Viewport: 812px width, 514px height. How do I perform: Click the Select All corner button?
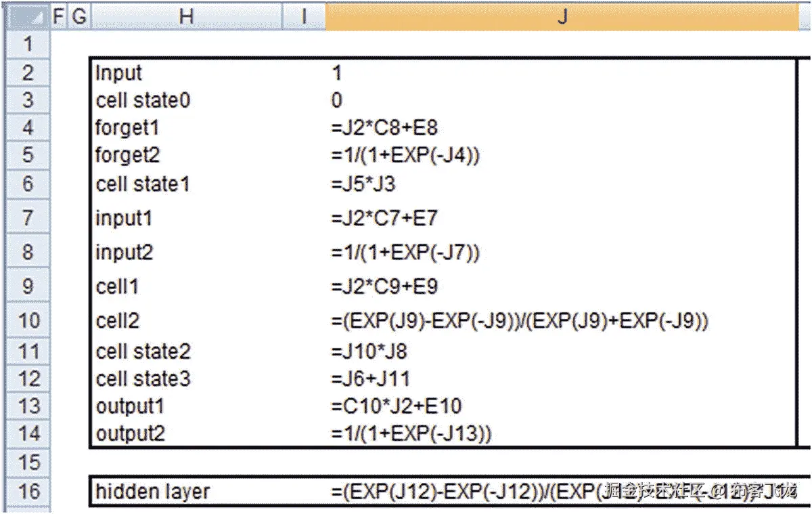click(27, 17)
